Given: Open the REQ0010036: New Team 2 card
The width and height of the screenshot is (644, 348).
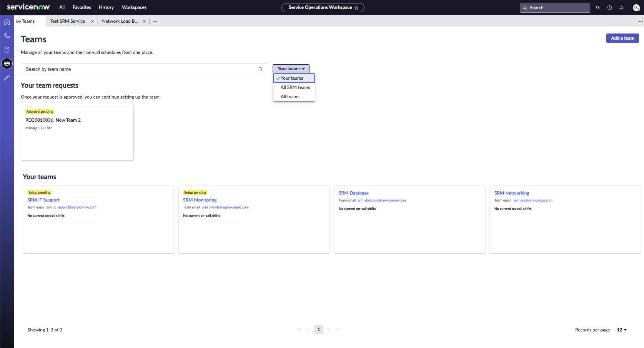Looking at the screenshot, I should click(77, 132).
